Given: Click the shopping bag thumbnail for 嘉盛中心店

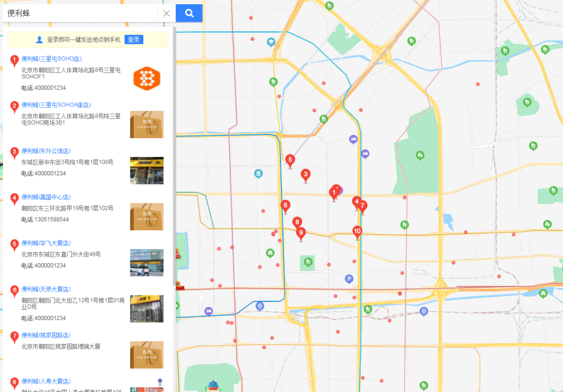Looking at the screenshot, I should pos(146,216).
